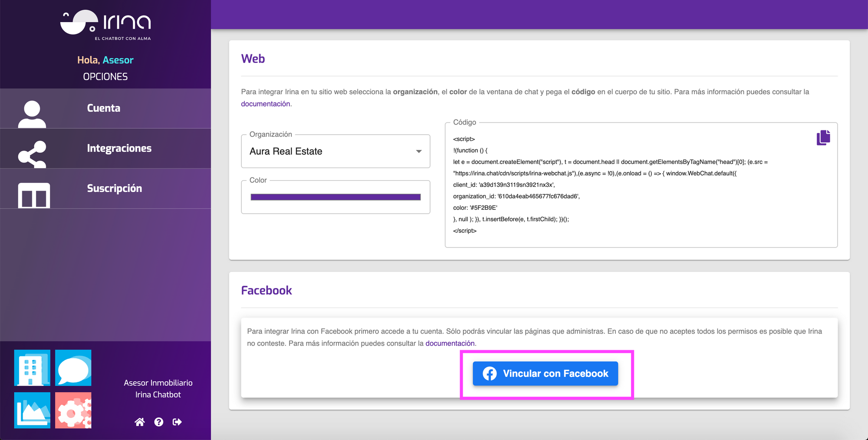Image resolution: width=868 pixels, height=440 pixels.
Task: Click the Asesor Inmobiliario label
Action: pos(158,383)
